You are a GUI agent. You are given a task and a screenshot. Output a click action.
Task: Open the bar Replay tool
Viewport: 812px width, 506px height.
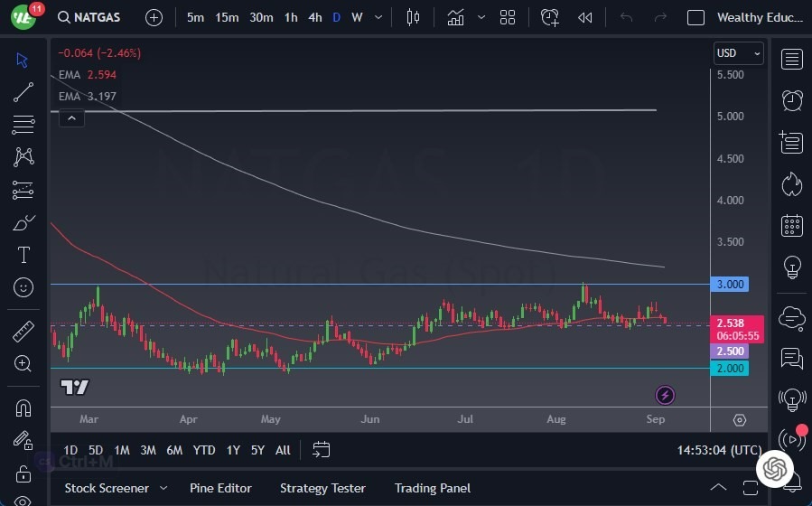585,17
